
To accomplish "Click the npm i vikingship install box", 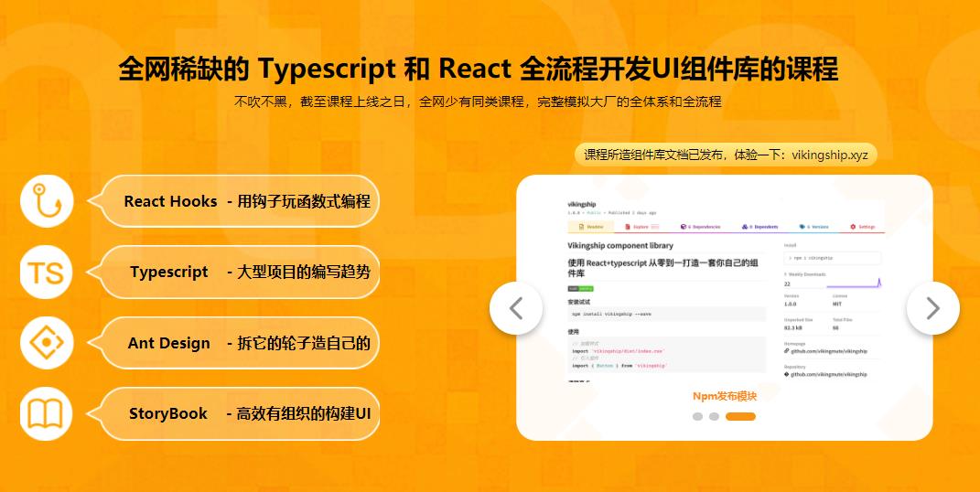I will (x=833, y=258).
